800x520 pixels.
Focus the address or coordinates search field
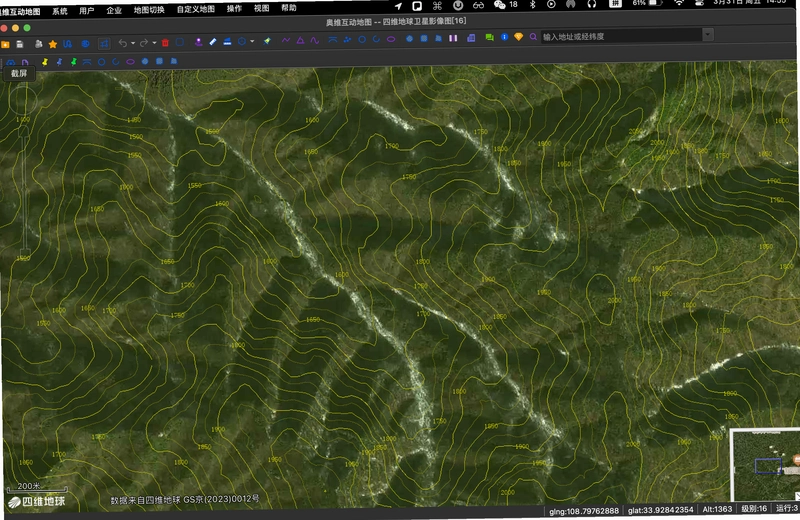[620, 36]
